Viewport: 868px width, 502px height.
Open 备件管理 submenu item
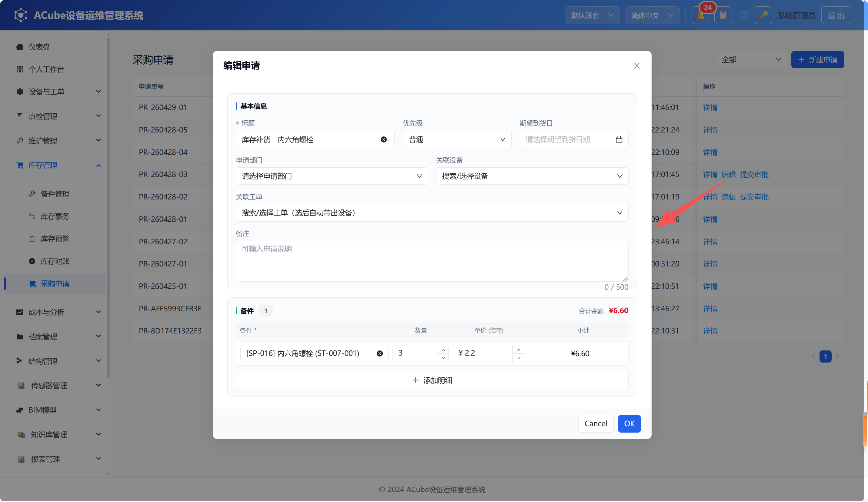[55, 194]
